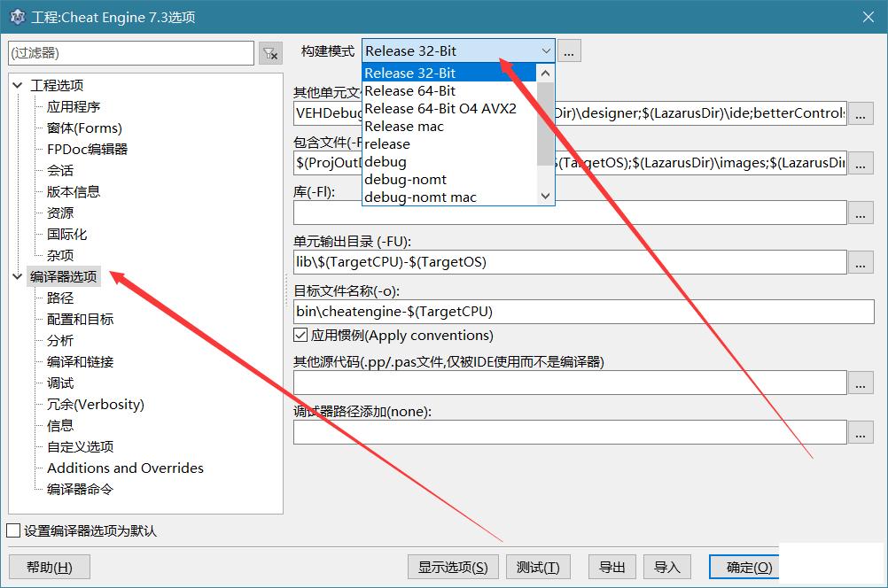Click the 目标文件名称(-o) field
The width and height of the screenshot is (888, 588).
[584, 312]
